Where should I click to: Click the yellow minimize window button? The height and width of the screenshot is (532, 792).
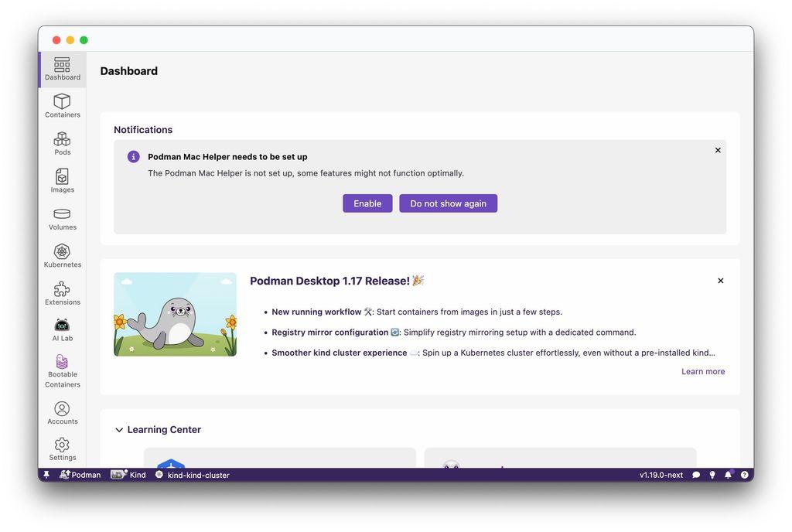pos(70,40)
